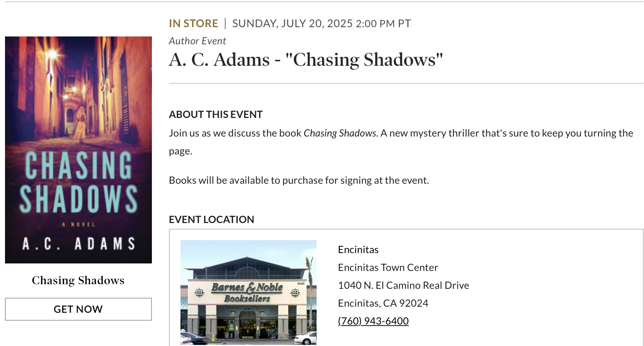Select the A. C. Adams event title heading
The height and width of the screenshot is (346, 644).
(x=306, y=60)
